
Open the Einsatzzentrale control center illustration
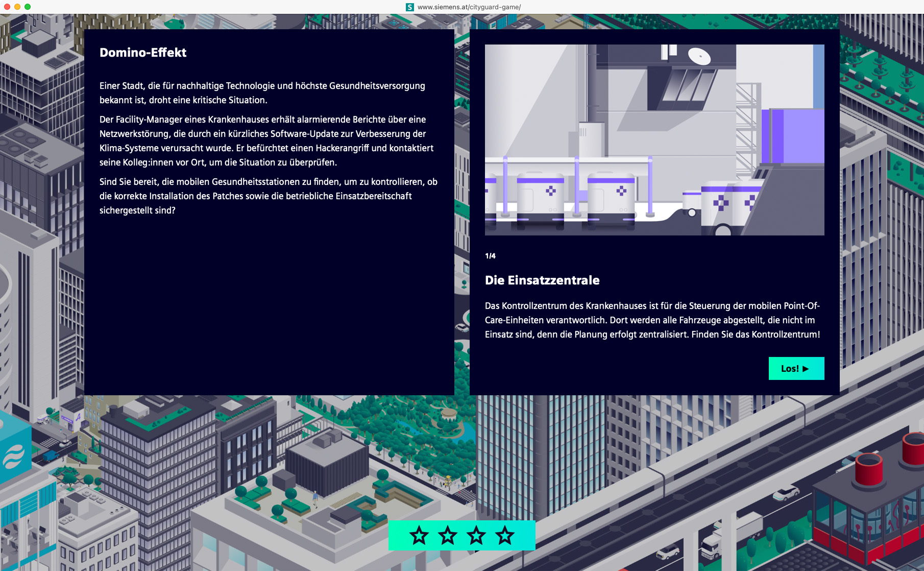[654, 140]
